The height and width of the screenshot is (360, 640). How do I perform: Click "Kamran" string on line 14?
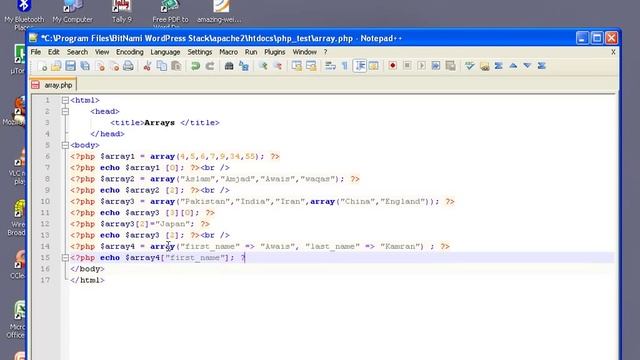(400, 247)
